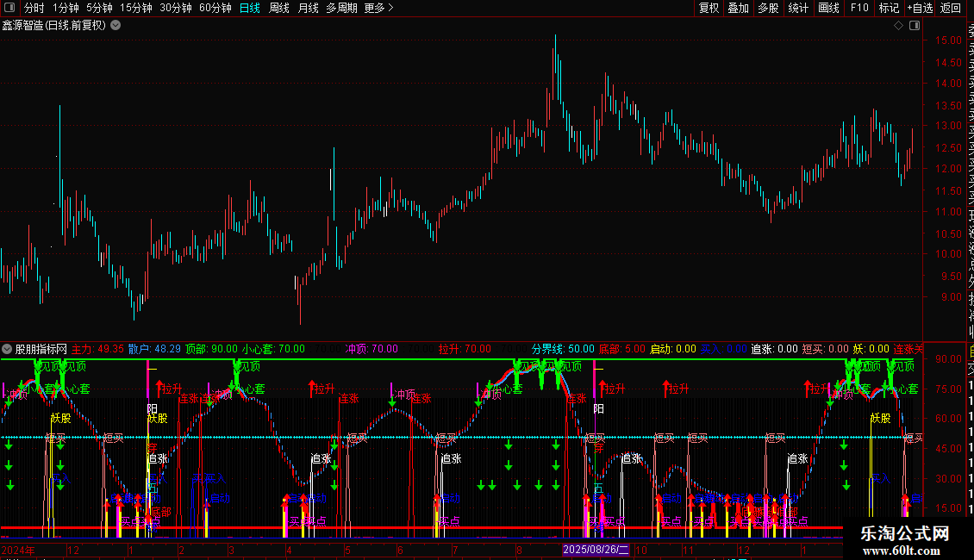Click the 底部: 5.00 readout
This screenshot has width=974, height=560.
[621, 350]
